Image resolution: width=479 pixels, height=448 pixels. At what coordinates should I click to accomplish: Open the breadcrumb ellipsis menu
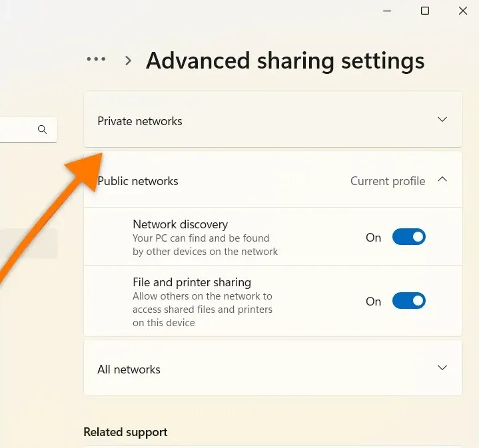[x=96, y=59]
